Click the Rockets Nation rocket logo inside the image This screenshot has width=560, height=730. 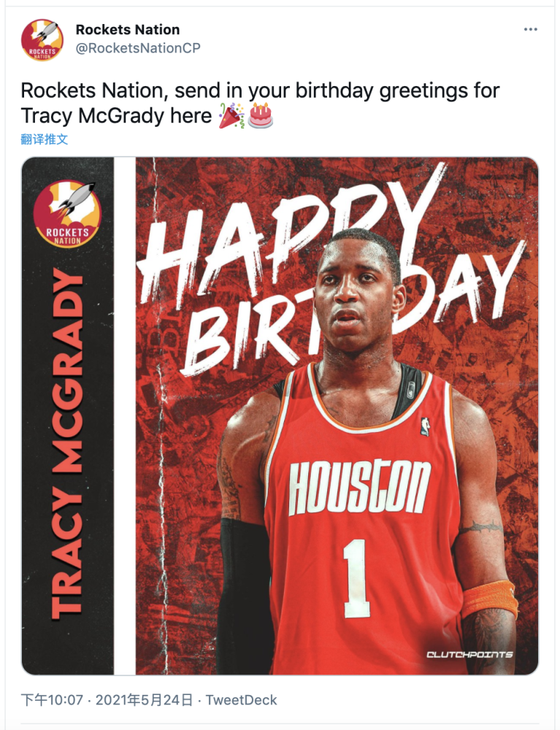tap(67, 214)
